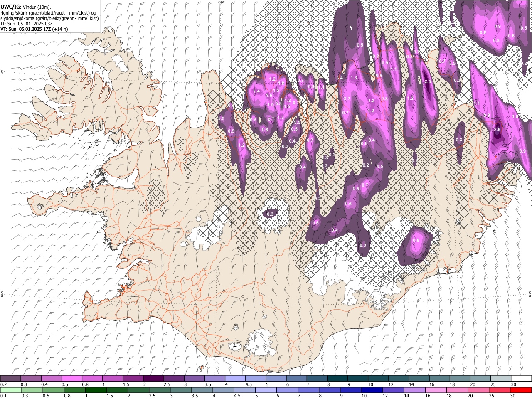Image resolution: width=532 pixels, height=399 pixels.
Task: Click the 'slydda/snjókoma' legend description line
Action: (49, 18)
